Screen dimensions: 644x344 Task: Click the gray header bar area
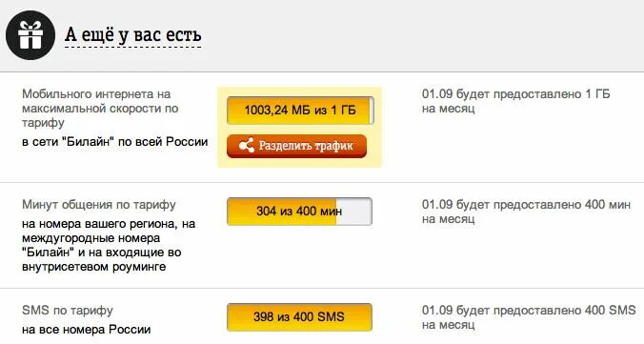click(x=322, y=36)
